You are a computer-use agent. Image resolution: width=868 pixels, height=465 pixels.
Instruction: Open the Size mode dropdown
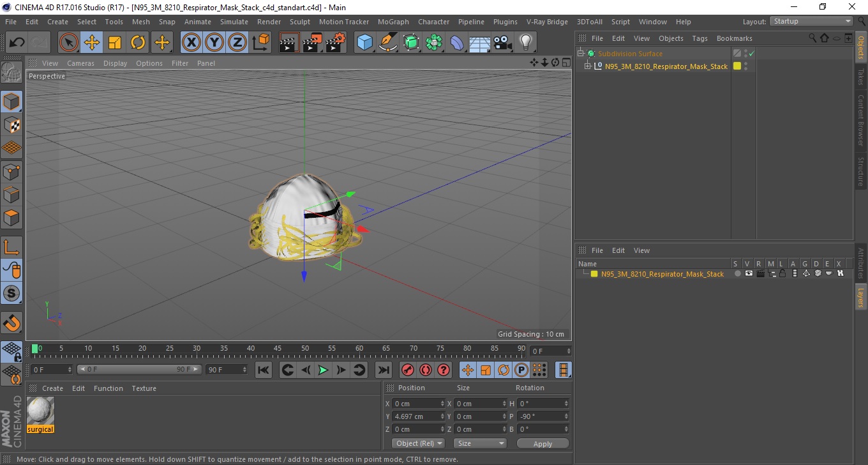point(480,443)
